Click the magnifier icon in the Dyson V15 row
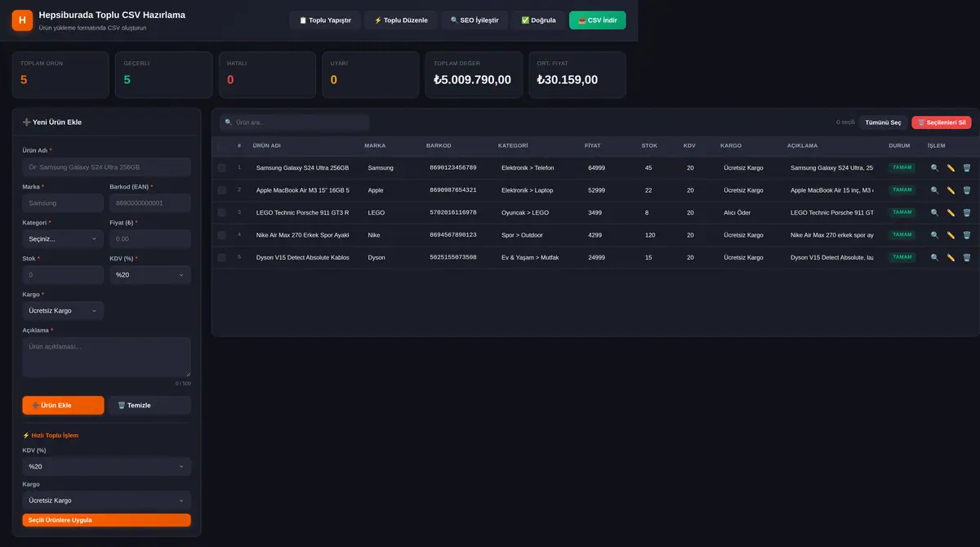 pos(935,257)
